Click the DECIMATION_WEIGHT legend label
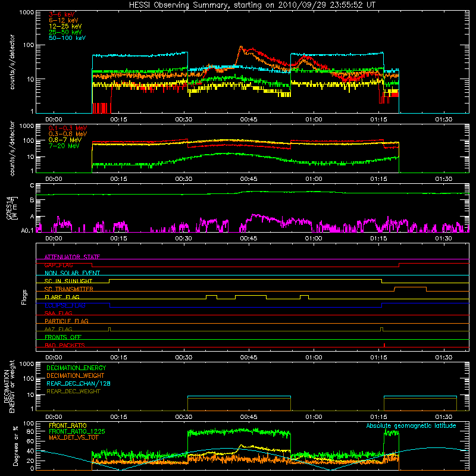476x476 pixels. pyautogui.click(x=76, y=375)
